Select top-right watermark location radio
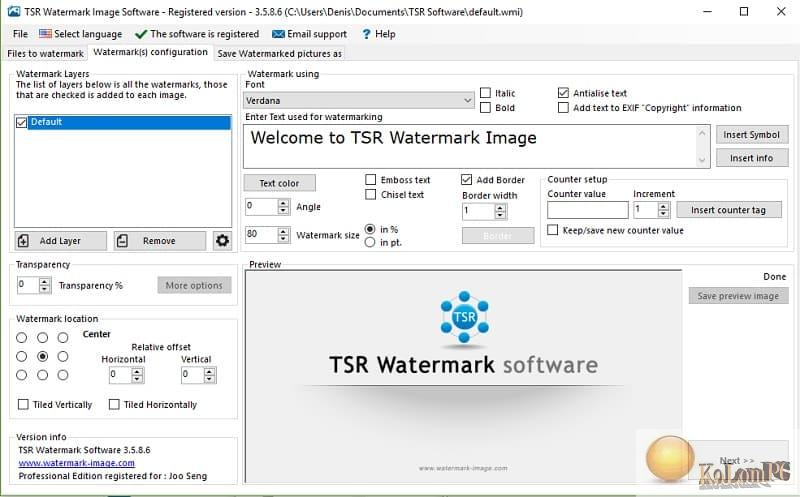The image size is (800, 497). [63, 337]
